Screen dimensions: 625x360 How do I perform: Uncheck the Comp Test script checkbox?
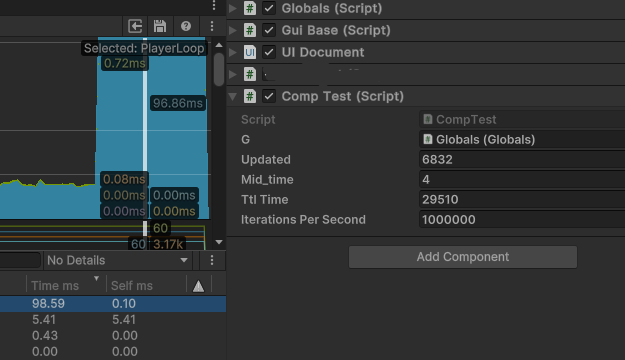point(269,96)
